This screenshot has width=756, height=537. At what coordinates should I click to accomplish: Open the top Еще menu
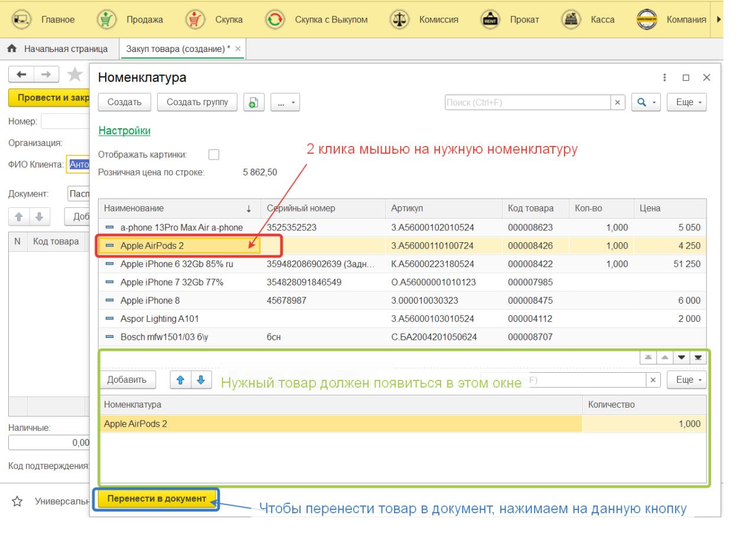point(687,102)
